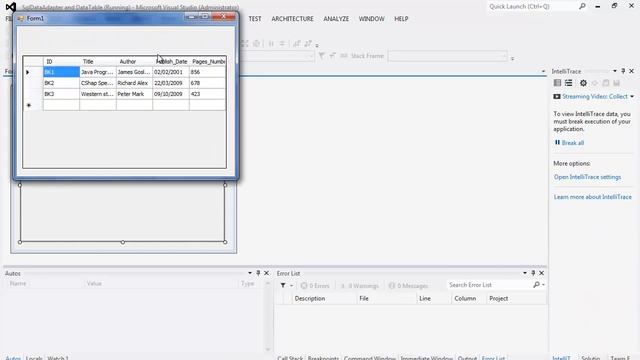Open the Stack Frame combo box
640x360 pixels.
click(447, 56)
